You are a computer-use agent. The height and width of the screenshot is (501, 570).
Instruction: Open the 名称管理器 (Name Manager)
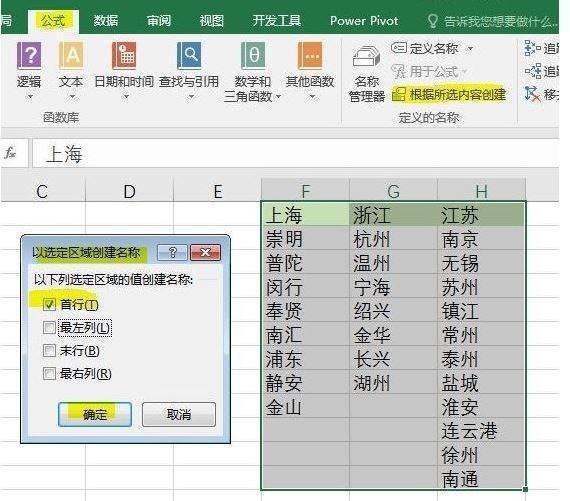(367, 74)
